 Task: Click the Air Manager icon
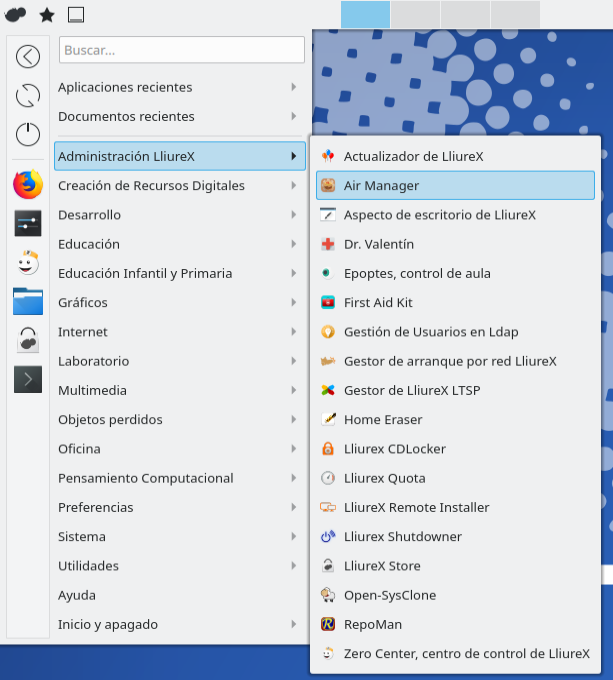coord(328,186)
